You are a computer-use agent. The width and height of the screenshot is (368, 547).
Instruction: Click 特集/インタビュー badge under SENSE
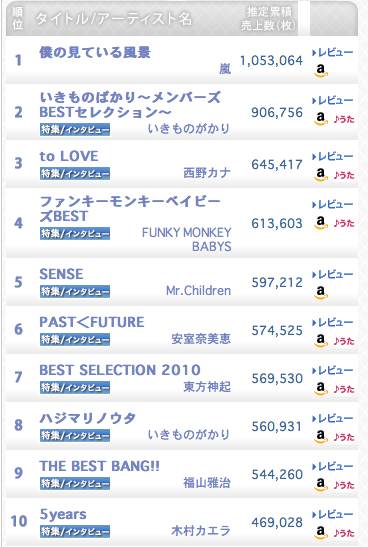tap(75, 291)
